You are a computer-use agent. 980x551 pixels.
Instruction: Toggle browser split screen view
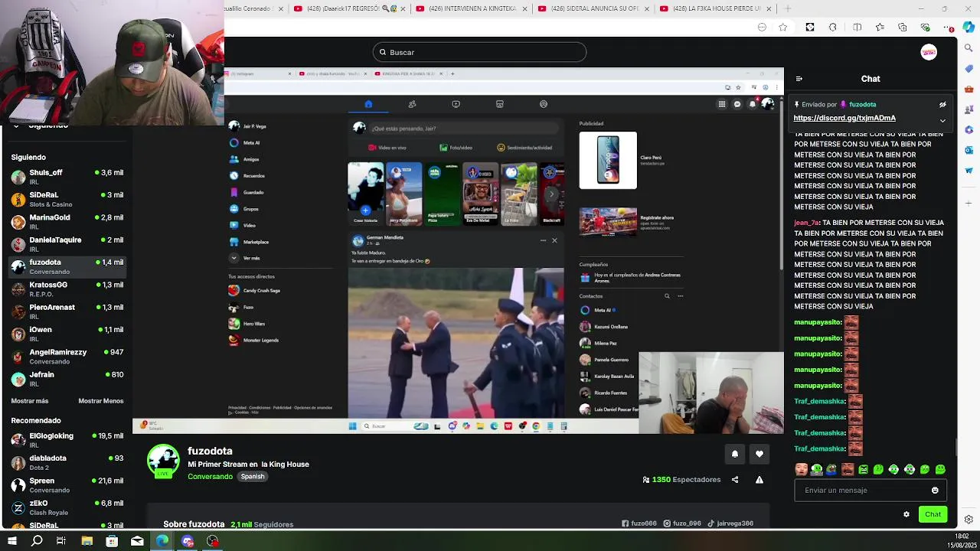tap(857, 28)
